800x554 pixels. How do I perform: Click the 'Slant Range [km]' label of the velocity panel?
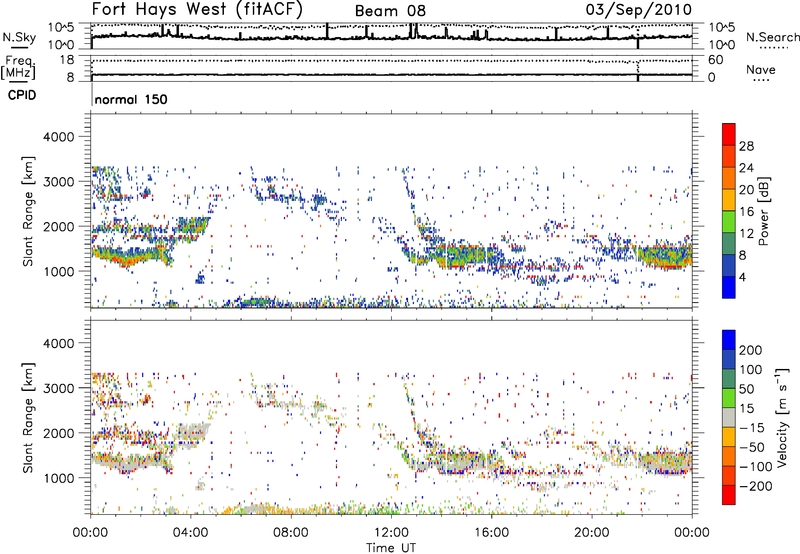28,417
